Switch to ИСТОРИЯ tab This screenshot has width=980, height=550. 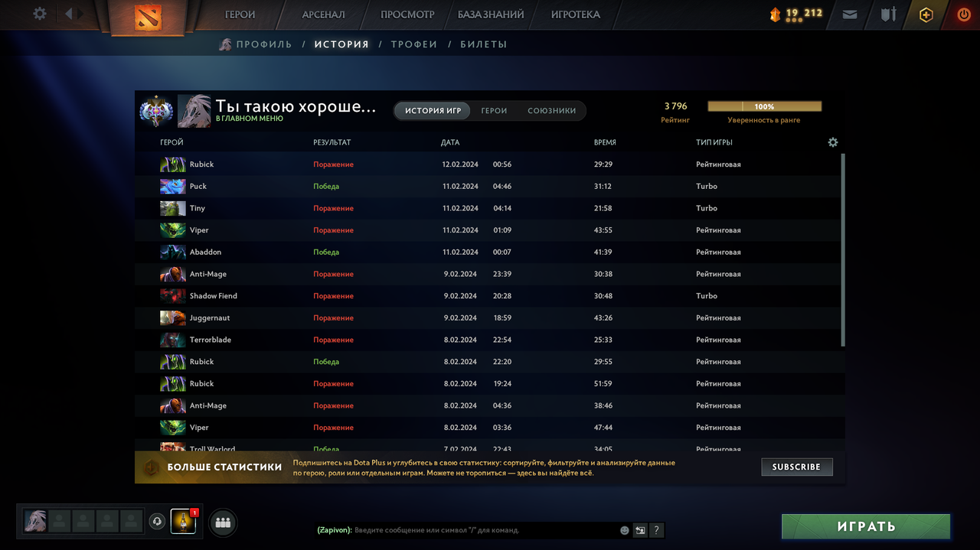click(341, 44)
